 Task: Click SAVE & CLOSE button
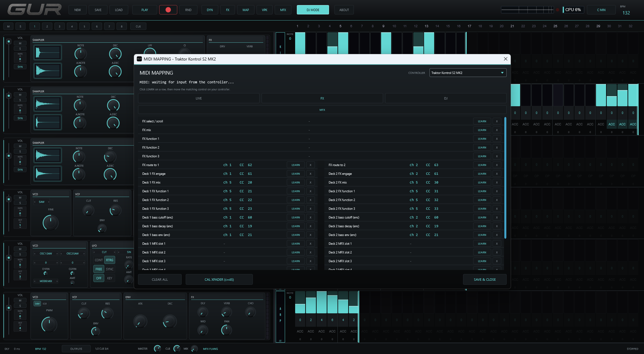point(485,280)
